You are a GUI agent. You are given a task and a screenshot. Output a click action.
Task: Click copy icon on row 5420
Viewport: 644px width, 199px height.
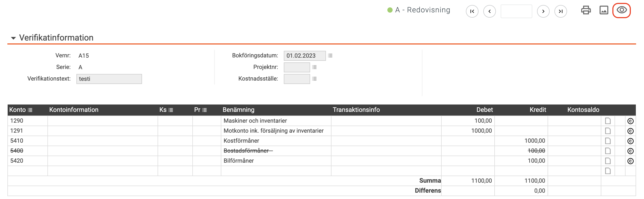(630, 161)
